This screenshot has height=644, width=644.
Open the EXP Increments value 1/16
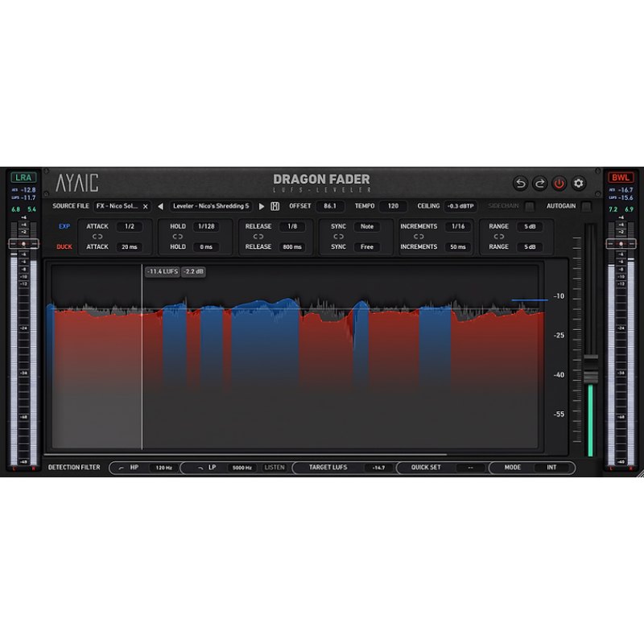tap(458, 226)
